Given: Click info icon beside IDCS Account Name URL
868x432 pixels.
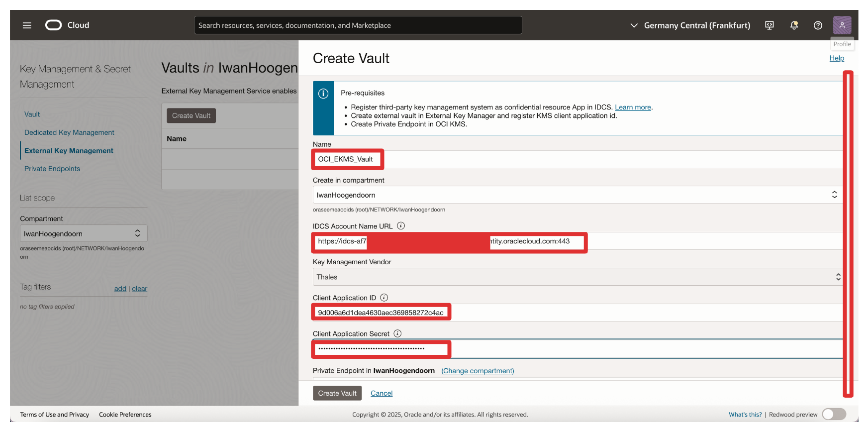Looking at the screenshot, I should pyautogui.click(x=401, y=226).
